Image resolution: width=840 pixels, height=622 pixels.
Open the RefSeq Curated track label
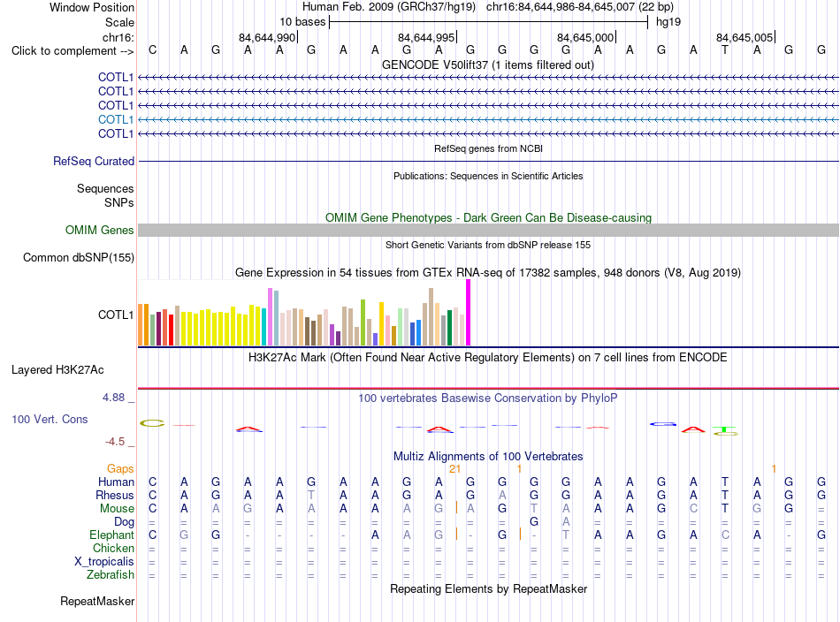94,161
